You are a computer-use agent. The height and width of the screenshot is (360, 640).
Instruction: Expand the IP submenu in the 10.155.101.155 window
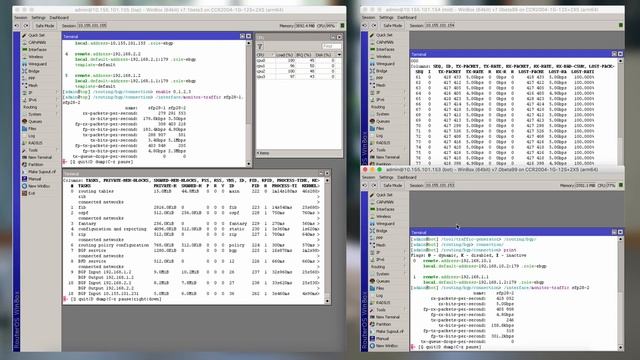coord(39,93)
